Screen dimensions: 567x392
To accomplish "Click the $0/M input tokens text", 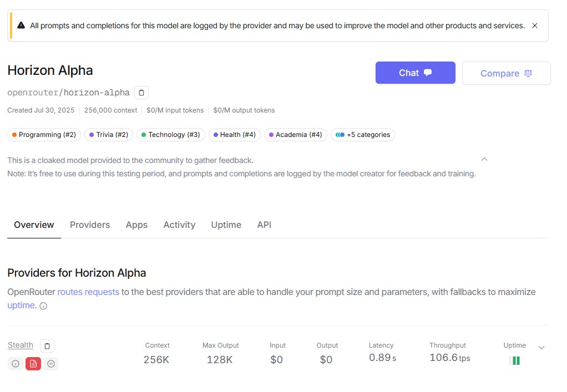I will coord(175,110).
